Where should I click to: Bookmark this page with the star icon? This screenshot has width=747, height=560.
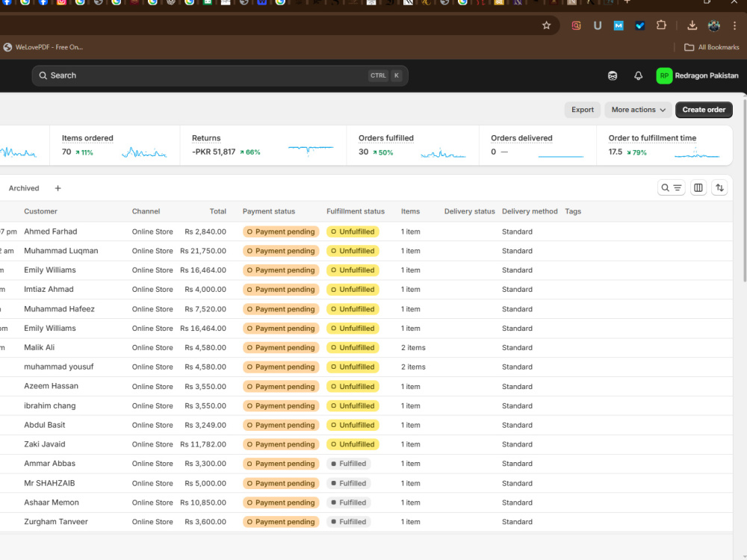[547, 25]
